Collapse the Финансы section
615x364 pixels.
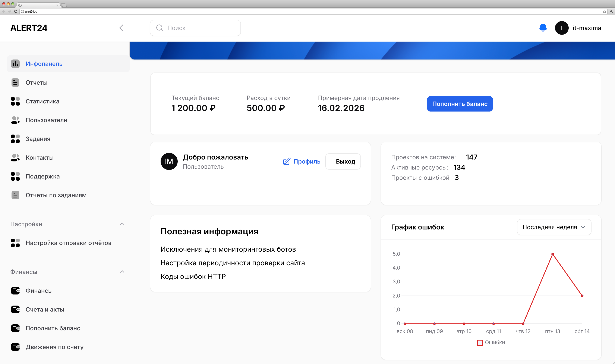coord(122,271)
